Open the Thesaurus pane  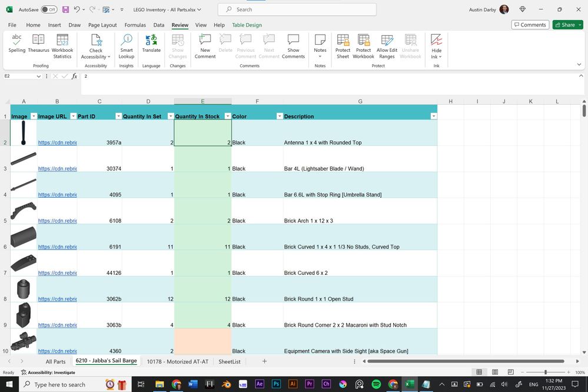pyautogui.click(x=38, y=44)
